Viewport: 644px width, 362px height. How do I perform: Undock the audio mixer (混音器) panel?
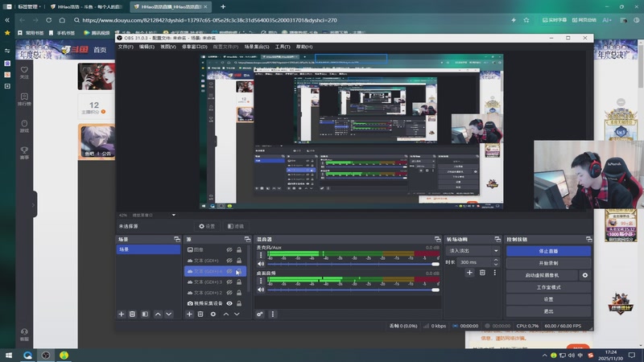(x=437, y=239)
